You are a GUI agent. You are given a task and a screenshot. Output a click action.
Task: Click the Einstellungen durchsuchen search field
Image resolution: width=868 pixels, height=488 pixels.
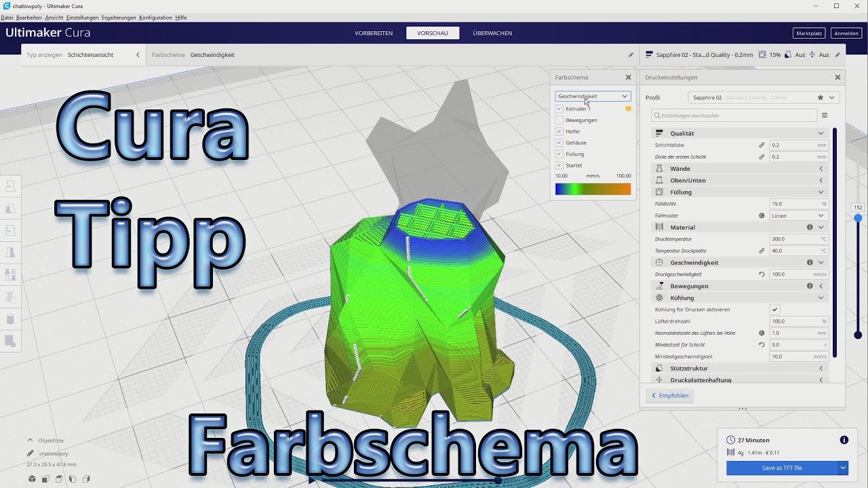click(734, 115)
